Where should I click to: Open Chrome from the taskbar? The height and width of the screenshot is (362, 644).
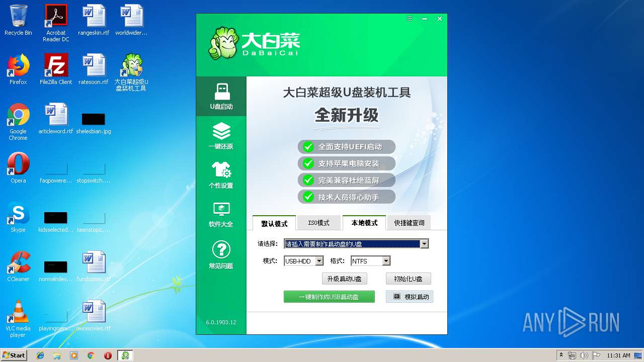click(x=91, y=355)
